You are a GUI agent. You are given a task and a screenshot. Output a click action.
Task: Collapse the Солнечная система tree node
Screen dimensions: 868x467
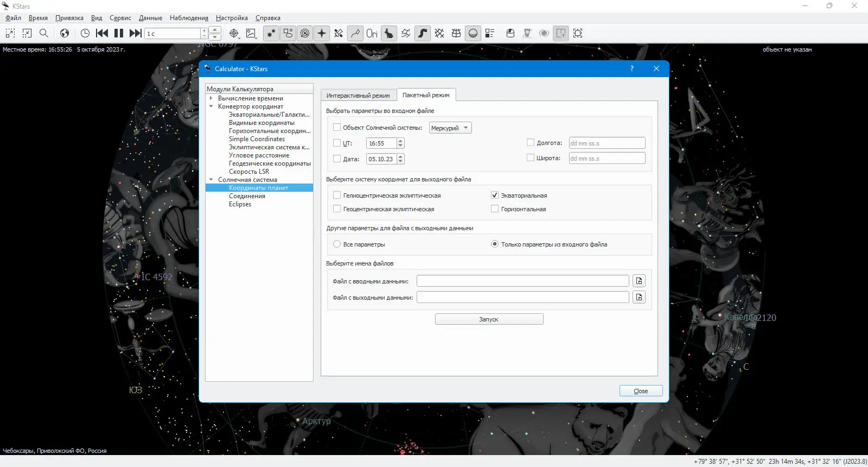click(x=211, y=180)
